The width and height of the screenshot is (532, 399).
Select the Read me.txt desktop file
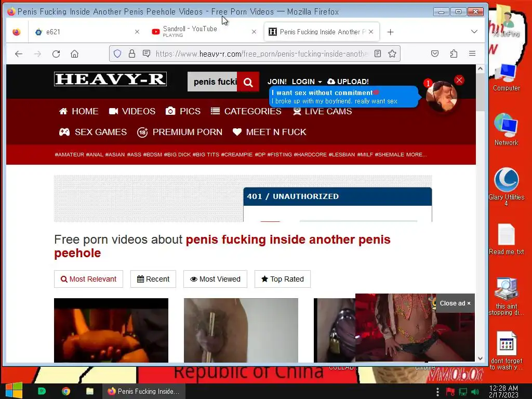pos(506,239)
